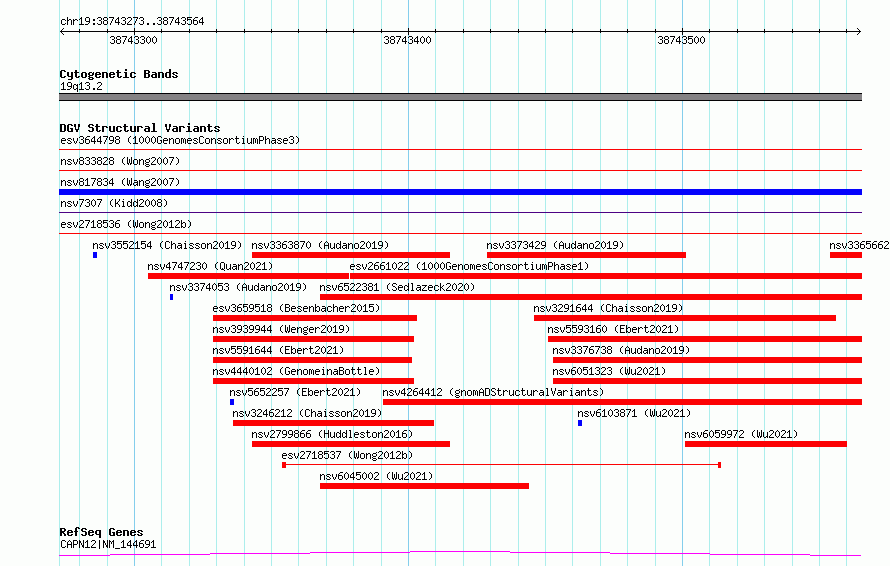The image size is (890, 566).
Task: Select the red esv3659518 variant bar
Action: click(x=315, y=318)
